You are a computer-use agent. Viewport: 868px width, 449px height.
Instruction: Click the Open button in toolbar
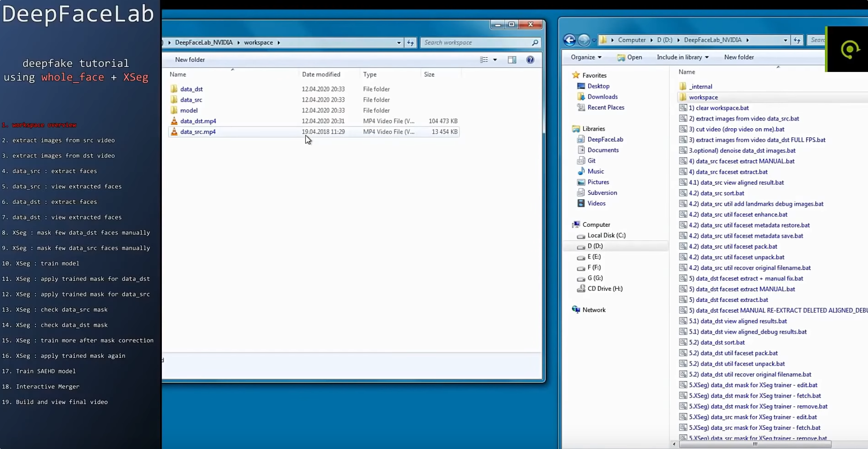coord(630,57)
